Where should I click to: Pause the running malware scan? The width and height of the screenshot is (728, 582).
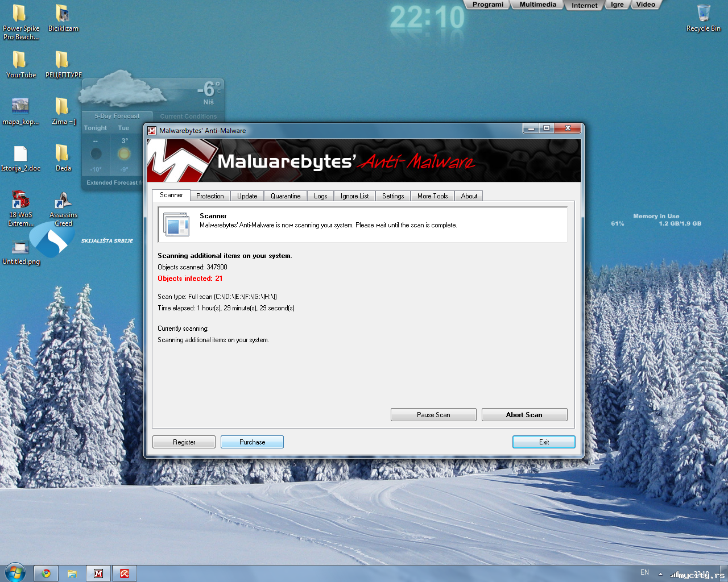pos(433,415)
